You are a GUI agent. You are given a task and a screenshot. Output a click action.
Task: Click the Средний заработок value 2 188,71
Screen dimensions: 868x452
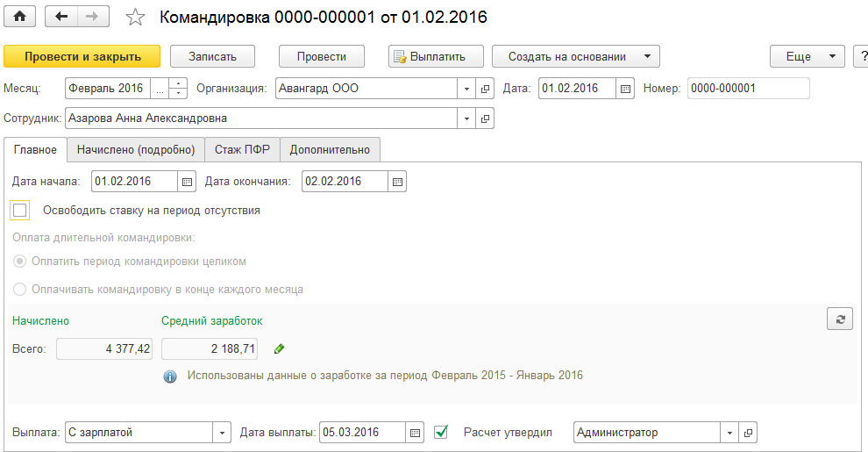pos(210,349)
